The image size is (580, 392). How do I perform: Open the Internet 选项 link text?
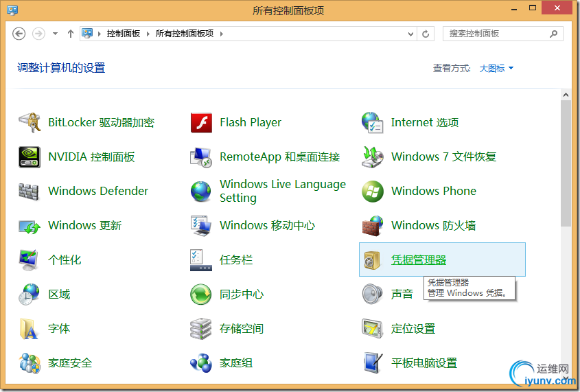(425, 122)
